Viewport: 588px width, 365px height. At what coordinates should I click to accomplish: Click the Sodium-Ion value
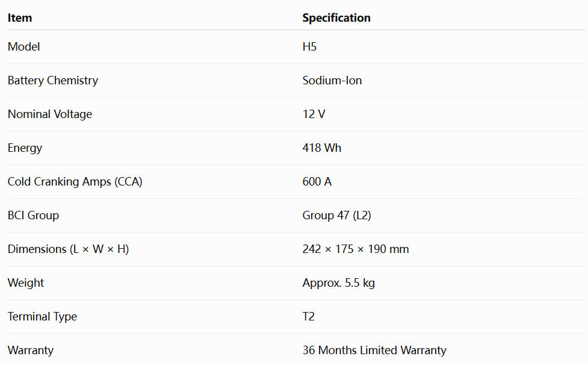(x=332, y=80)
